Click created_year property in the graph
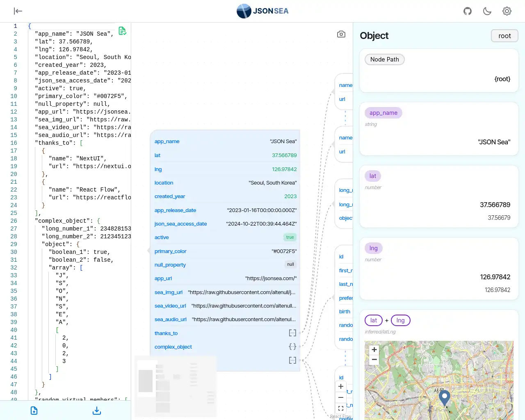Screen dimensions: 525x420 pyautogui.click(x=225, y=196)
